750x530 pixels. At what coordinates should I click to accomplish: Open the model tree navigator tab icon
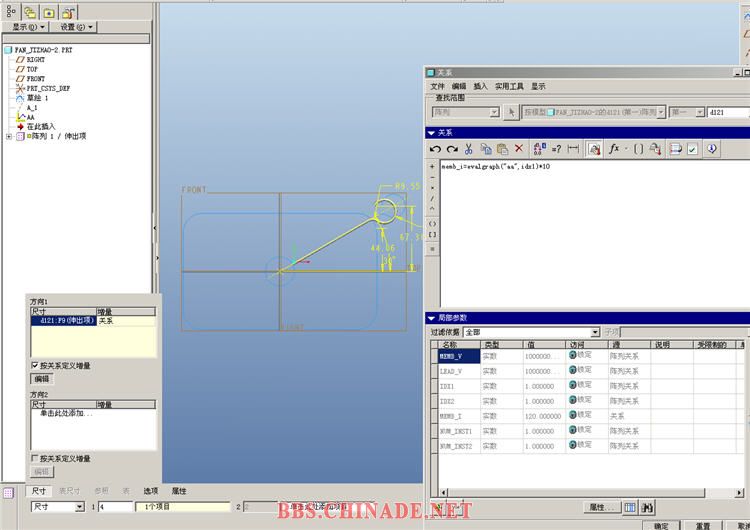pyautogui.click(x=11, y=11)
